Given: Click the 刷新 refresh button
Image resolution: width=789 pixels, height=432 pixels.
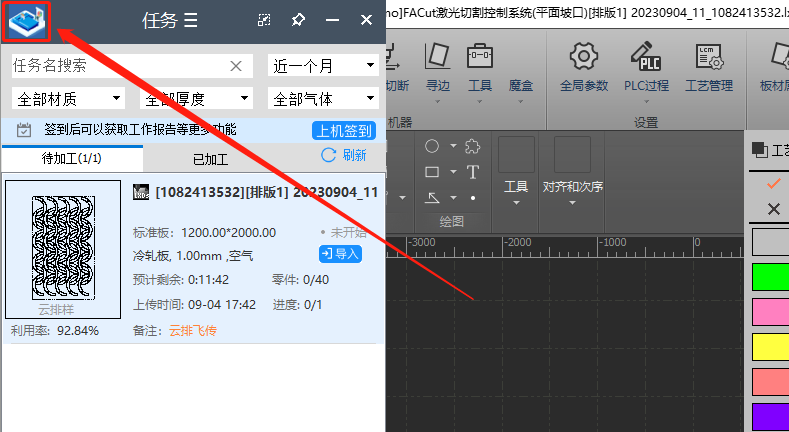Looking at the screenshot, I should click(x=344, y=155).
